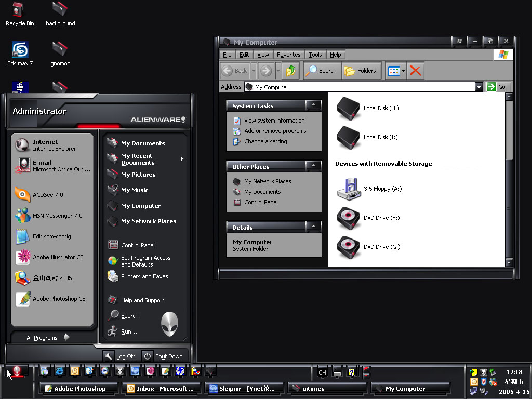Click the red X delete toolbar icon
This screenshot has height=399, width=532.
(x=415, y=71)
